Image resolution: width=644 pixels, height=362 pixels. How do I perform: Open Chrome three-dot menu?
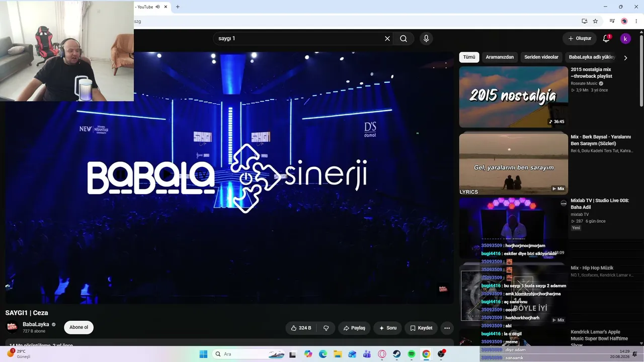[x=636, y=21]
